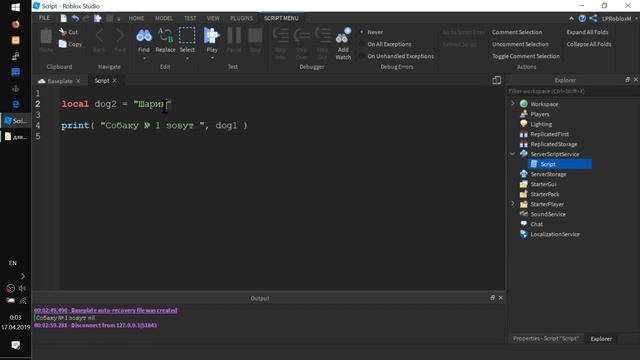Click Toggle Comment Selection
This screenshot has height=360, width=640.
526,56
